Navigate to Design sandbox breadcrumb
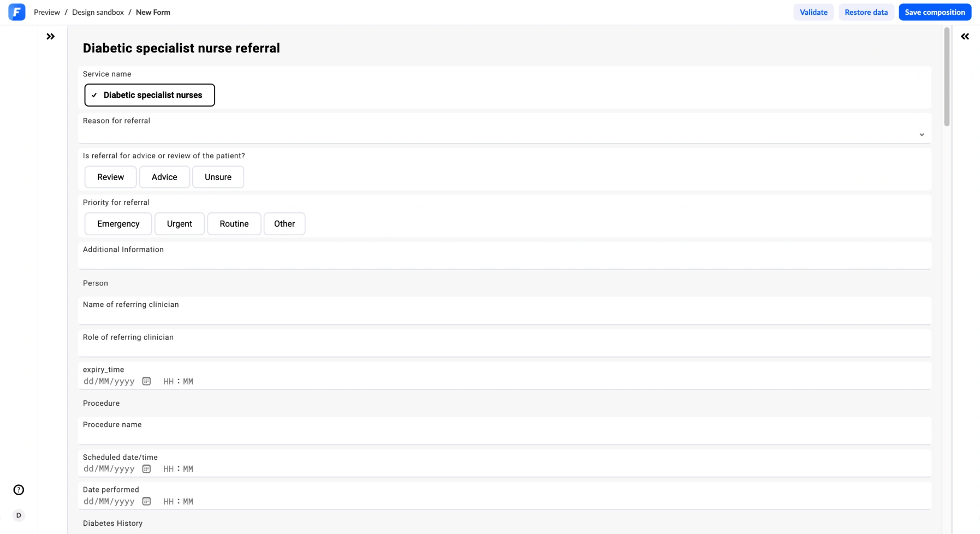The height and width of the screenshot is (534, 980). pos(98,12)
